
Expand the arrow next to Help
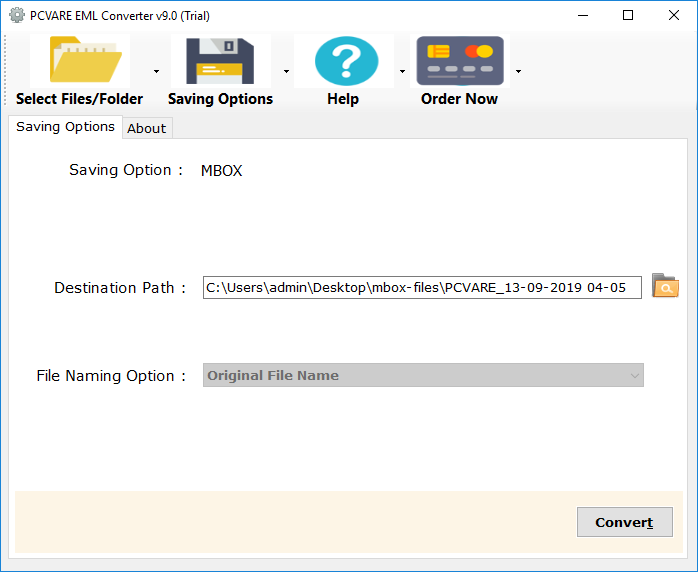click(x=402, y=71)
